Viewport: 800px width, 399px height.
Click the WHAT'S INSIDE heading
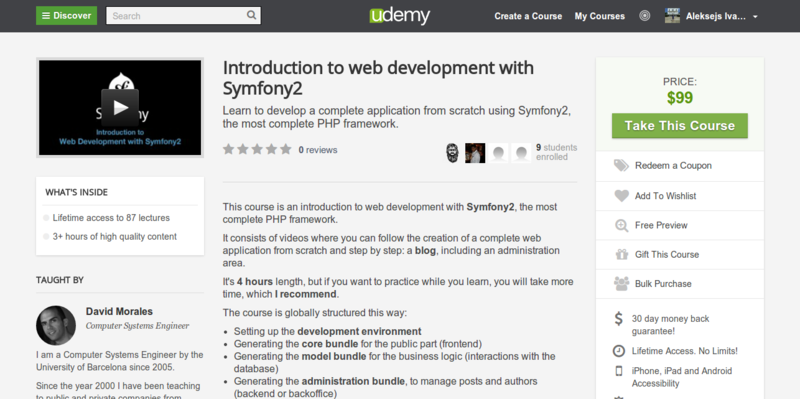pyautogui.click(x=77, y=192)
